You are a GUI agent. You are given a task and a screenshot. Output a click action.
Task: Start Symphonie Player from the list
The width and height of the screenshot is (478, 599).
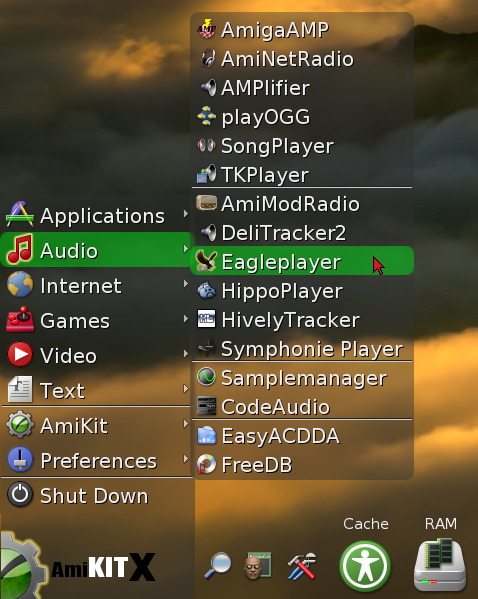coord(302,348)
